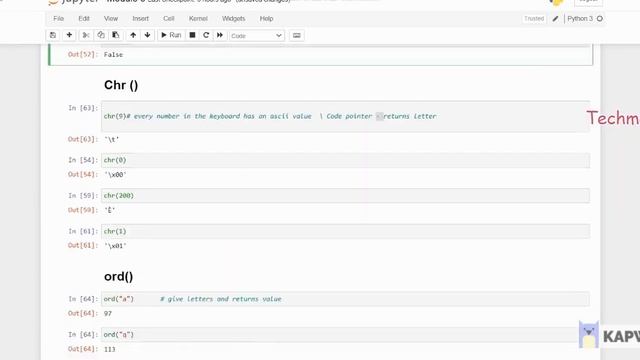Open the Kernel menu
This screenshot has width=640, height=360.
[198, 19]
